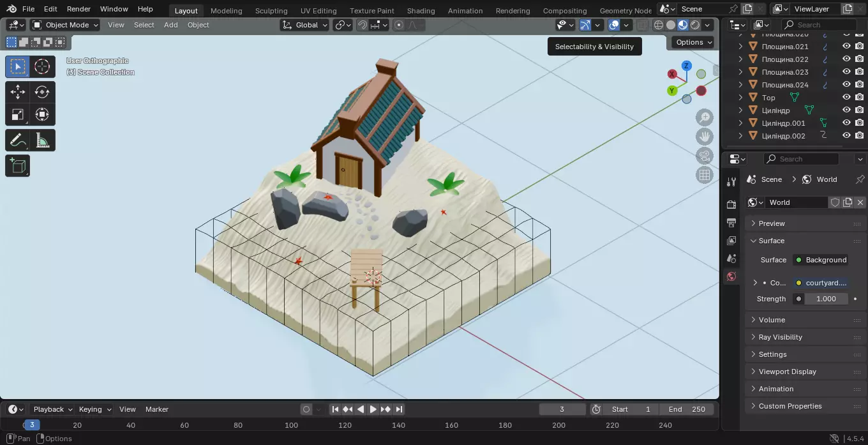This screenshot has width=868, height=445.
Task: Click the Zoom viewport gizmo icon
Action: coord(705,117)
